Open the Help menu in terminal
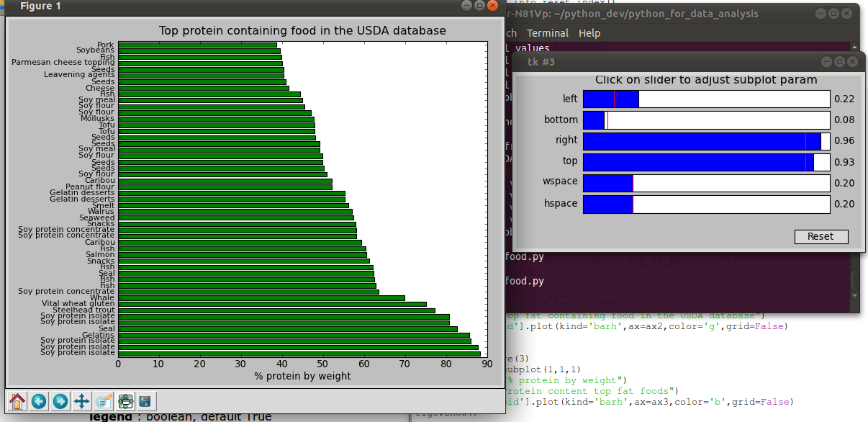Screen dimensions: 868x422 pos(589,33)
